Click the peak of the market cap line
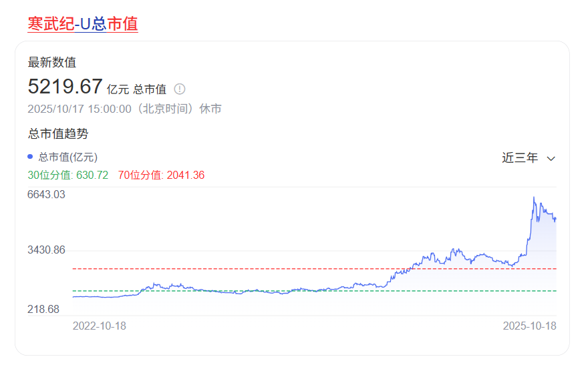 click(534, 198)
